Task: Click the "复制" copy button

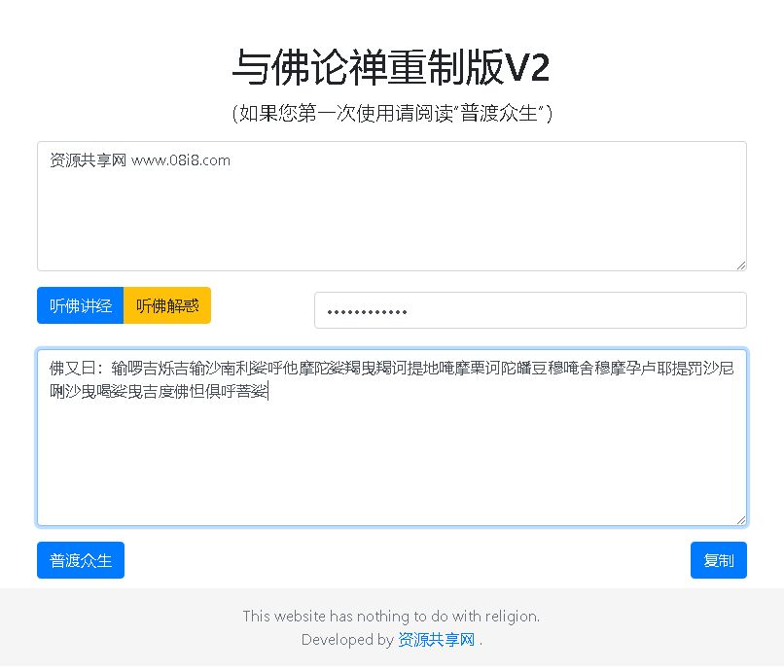Action: pos(718,560)
